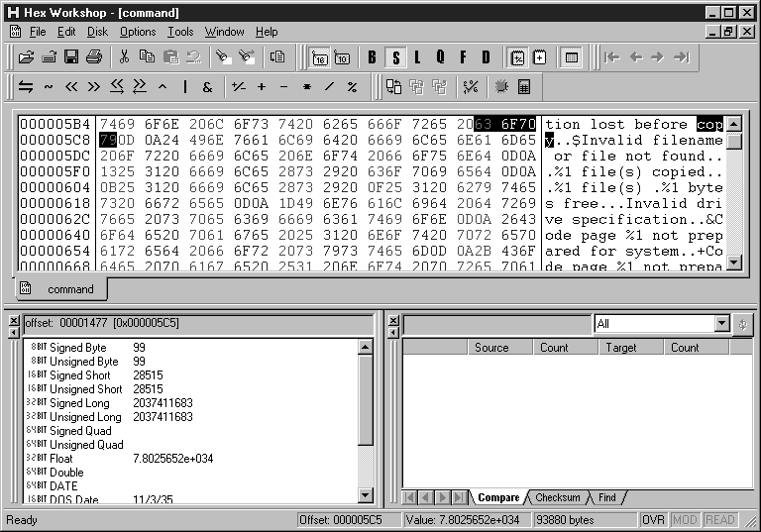Image resolution: width=761 pixels, height=532 pixels.
Task: Click the Bitwise AND (&) operation icon
Action: tap(207, 87)
